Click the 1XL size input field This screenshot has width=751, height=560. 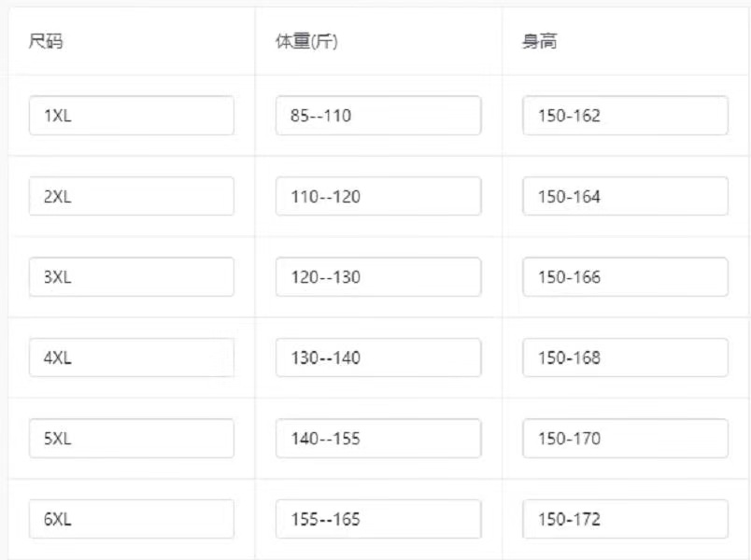tap(132, 116)
